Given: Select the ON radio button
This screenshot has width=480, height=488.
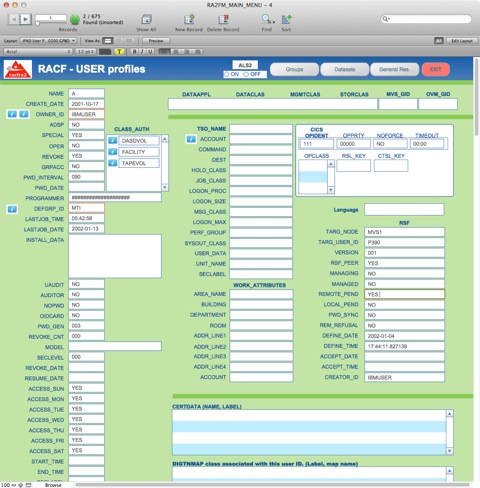Looking at the screenshot, I should tap(227, 74).
